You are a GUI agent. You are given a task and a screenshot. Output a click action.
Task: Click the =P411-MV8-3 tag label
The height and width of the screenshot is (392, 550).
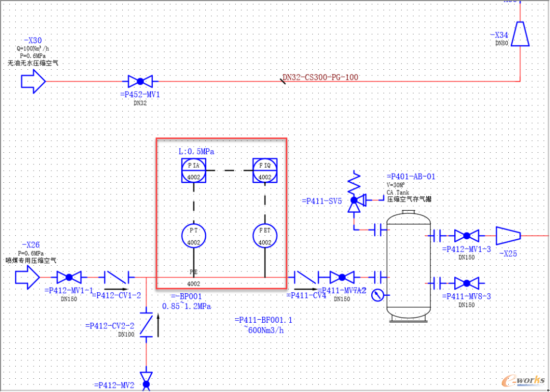coord(467,297)
